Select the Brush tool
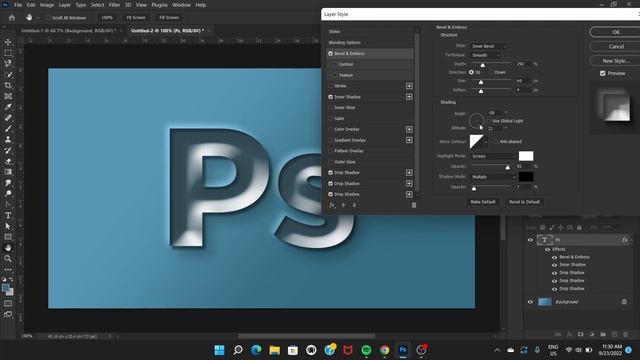 [8, 129]
